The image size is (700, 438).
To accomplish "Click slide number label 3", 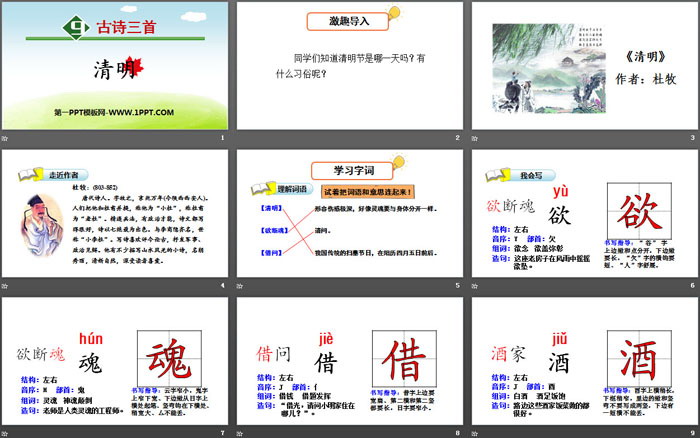I will pos(692,138).
